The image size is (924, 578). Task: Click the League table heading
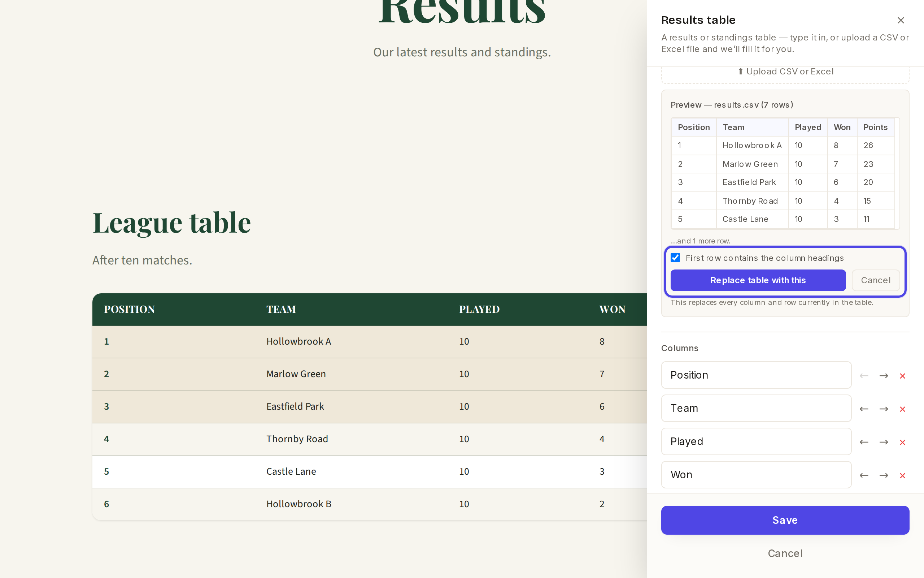(171, 223)
